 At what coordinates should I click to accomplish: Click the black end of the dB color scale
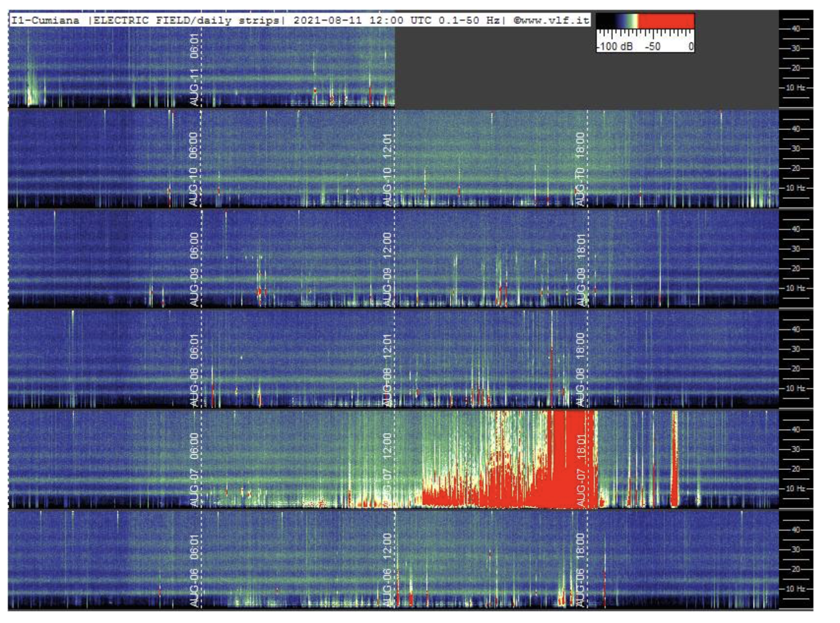tap(606, 21)
